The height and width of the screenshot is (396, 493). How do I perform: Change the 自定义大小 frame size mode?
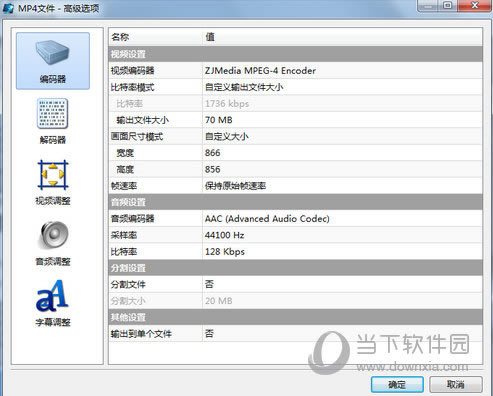tap(227, 136)
